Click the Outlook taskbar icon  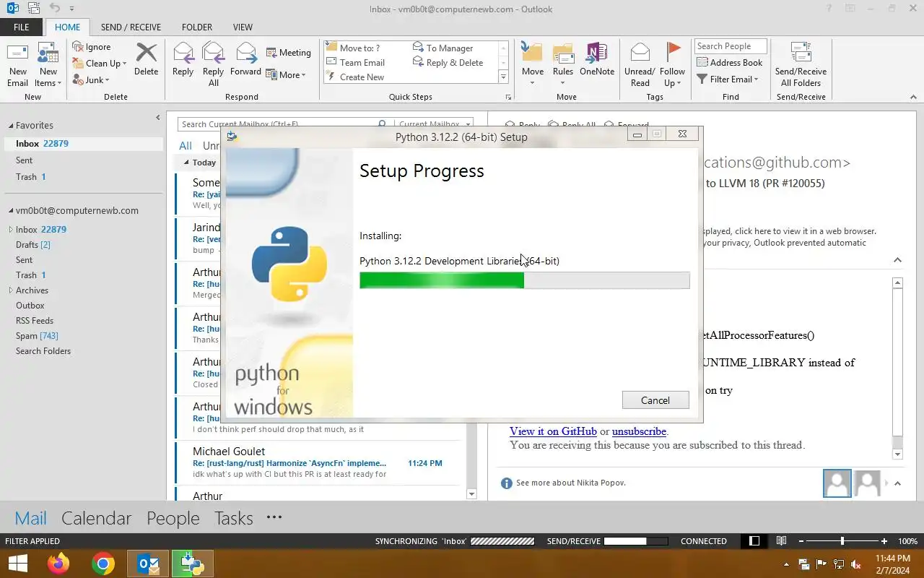pos(148,564)
